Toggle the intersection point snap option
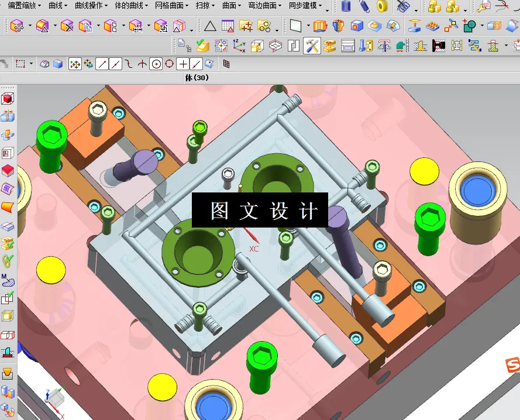520x420 pixels. pyautogui.click(x=141, y=64)
